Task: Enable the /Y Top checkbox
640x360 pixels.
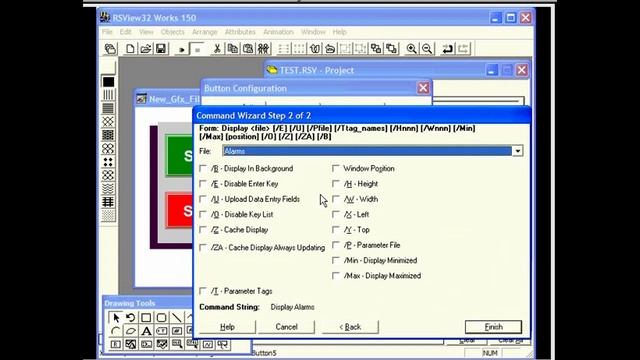Action: pos(336,229)
